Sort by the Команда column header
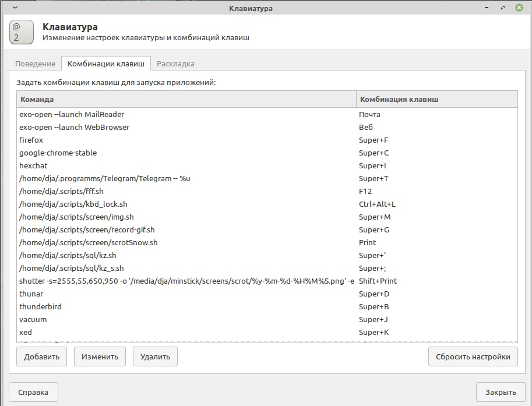532x406 pixels. point(186,99)
